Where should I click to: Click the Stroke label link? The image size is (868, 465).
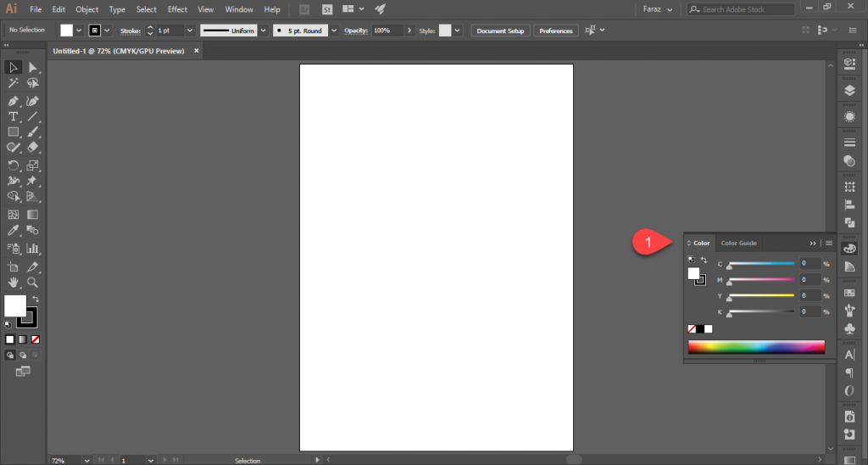(x=130, y=31)
